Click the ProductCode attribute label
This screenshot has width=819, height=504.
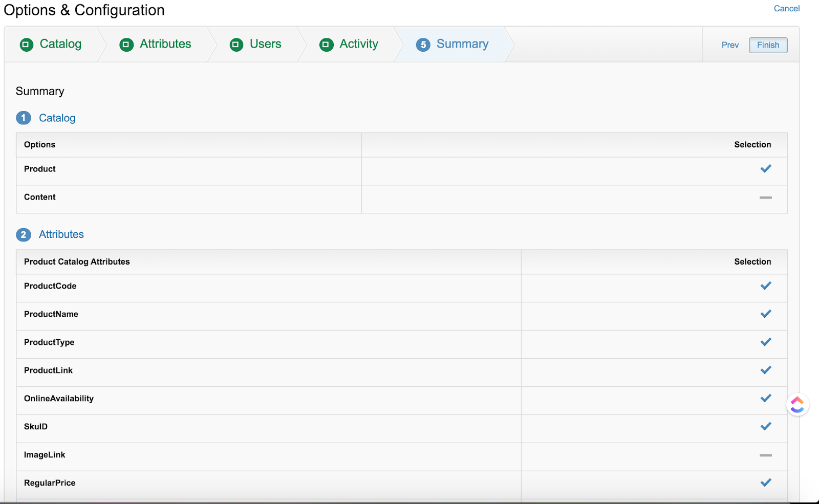tap(50, 286)
